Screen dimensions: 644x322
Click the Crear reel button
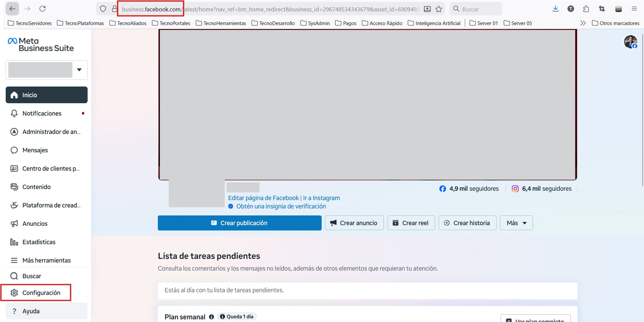click(x=411, y=223)
